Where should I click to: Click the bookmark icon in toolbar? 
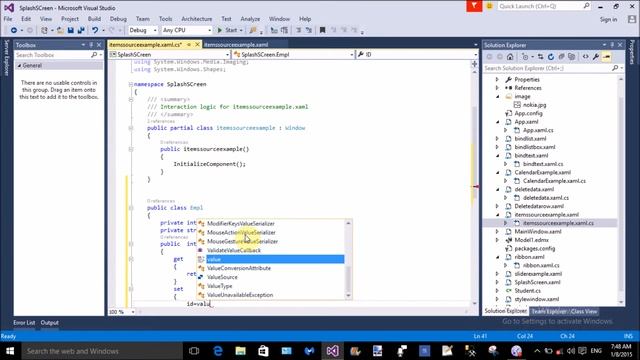(x=322, y=30)
